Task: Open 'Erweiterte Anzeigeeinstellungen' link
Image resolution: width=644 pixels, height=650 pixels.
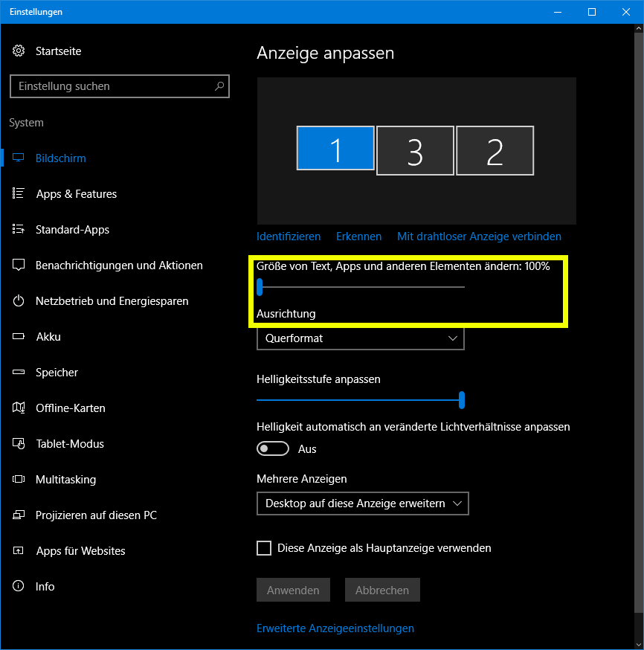Action: click(335, 628)
